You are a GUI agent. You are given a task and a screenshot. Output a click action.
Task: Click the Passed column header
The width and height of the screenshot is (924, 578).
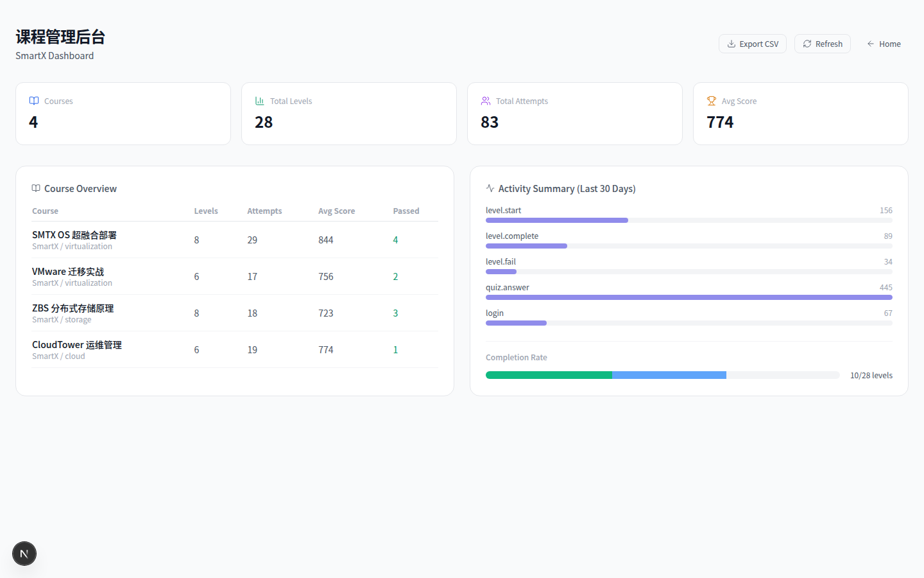[406, 211]
